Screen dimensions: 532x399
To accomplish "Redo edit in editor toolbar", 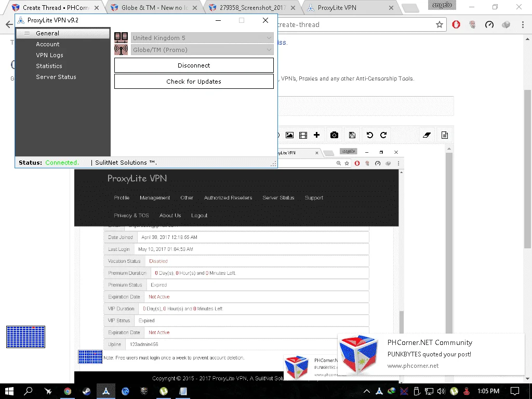I will [x=383, y=135].
